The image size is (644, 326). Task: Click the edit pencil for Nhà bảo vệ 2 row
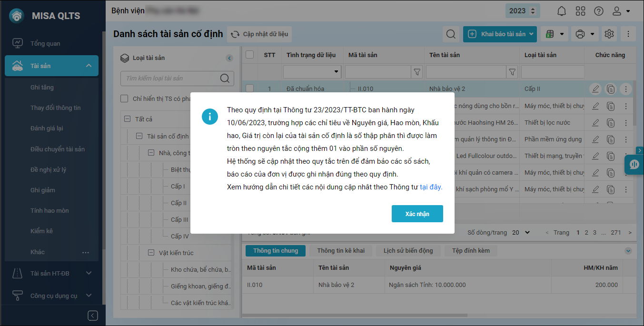point(595,89)
